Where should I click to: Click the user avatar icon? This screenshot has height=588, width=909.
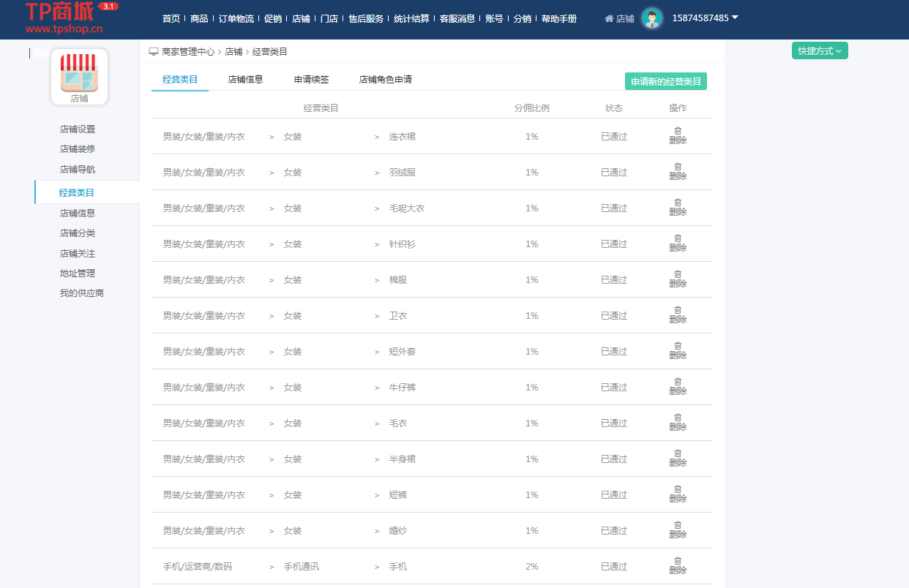pyautogui.click(x=651, y=18)
